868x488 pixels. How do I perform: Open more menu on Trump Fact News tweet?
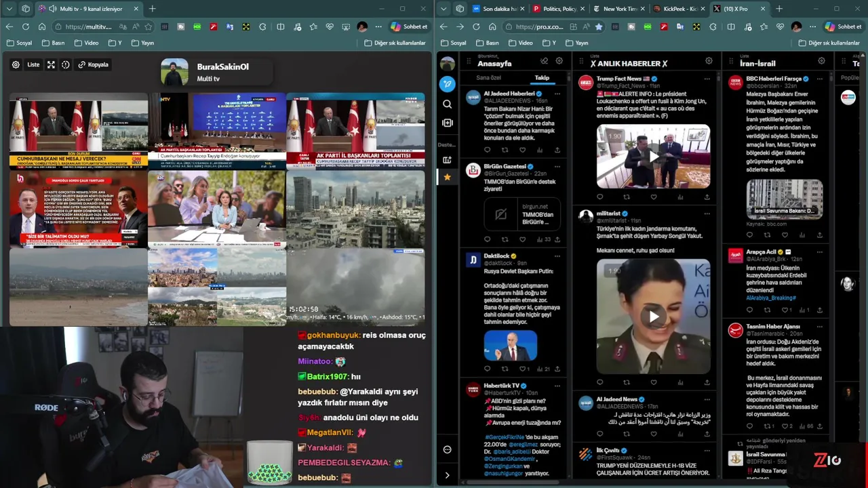[x=707, y=79]
